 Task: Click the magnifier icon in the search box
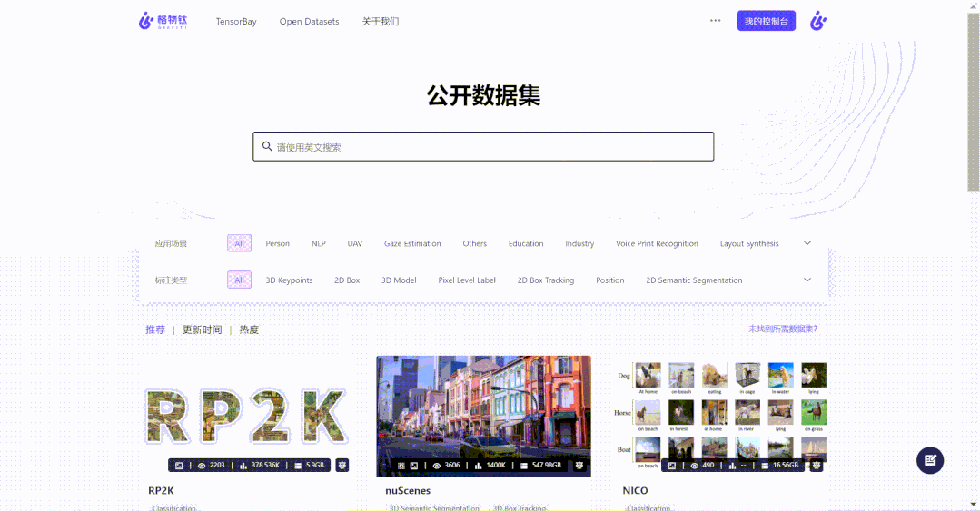(267, 146)
